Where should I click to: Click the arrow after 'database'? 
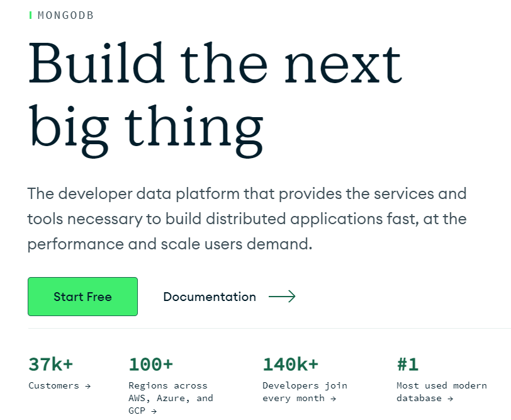click(450, 399)
